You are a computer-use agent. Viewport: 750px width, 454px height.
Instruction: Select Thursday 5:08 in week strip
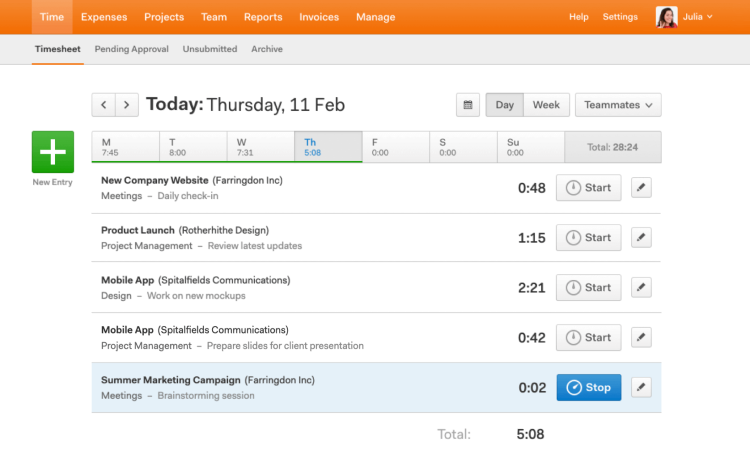coord(328,147)
